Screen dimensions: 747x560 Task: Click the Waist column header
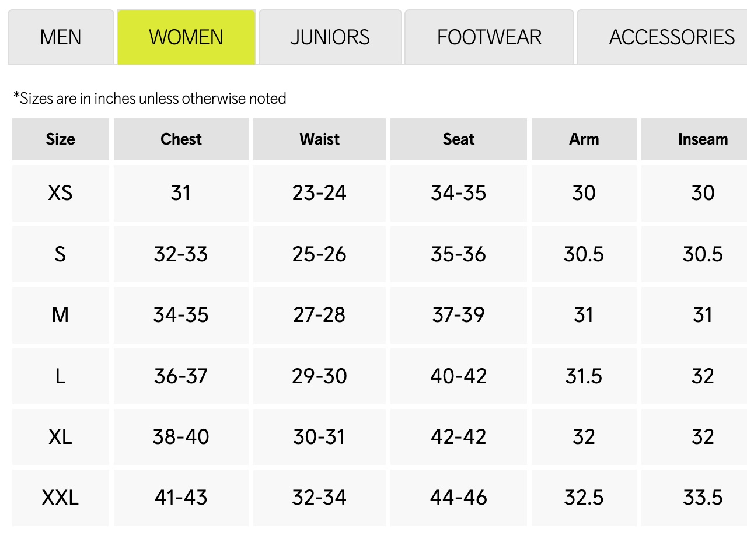(319, 139)
